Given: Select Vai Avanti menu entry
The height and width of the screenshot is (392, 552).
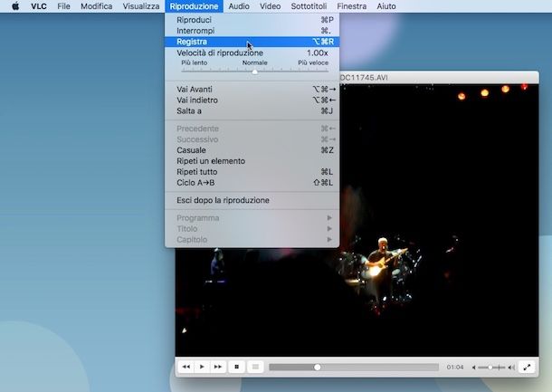Looking at the screenshot, I should coord(252,89).
